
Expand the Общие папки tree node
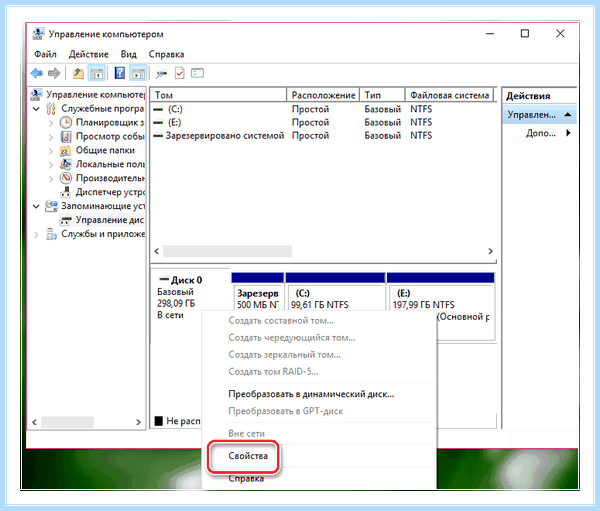coord(51,151)
